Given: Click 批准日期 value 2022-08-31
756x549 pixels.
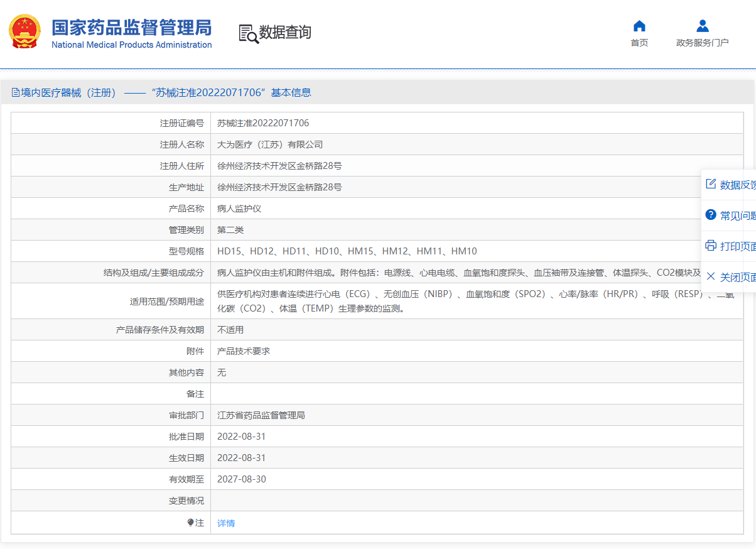Looking at the screenshot, I should [x=242, y=437].
